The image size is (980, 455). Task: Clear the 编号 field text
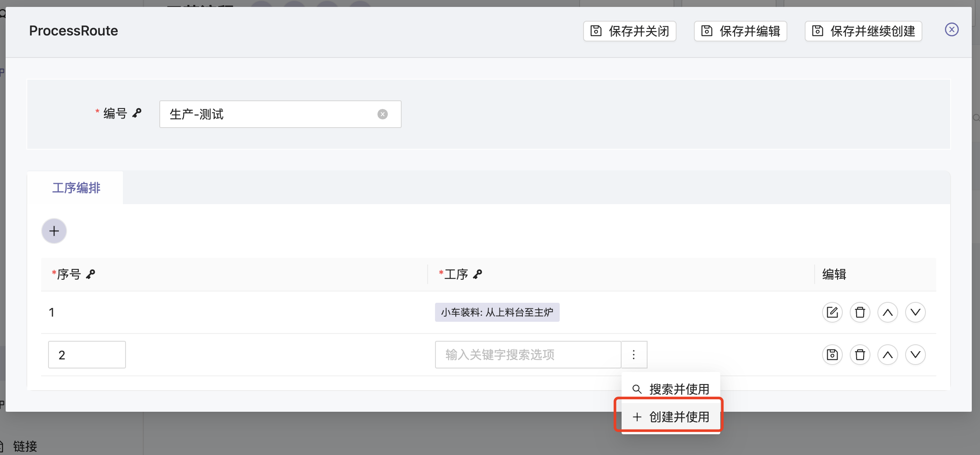click(382, 114)
